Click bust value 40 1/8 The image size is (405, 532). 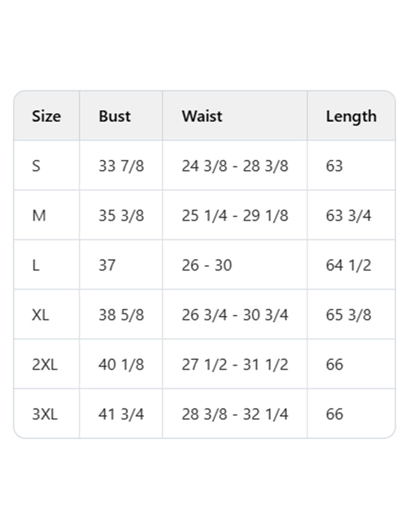[121, 364]
